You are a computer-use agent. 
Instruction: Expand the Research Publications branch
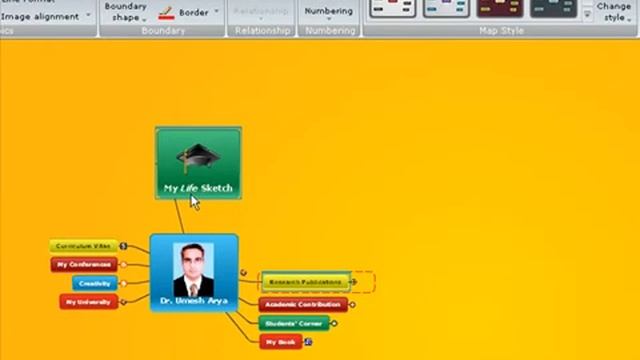(354, 282)
